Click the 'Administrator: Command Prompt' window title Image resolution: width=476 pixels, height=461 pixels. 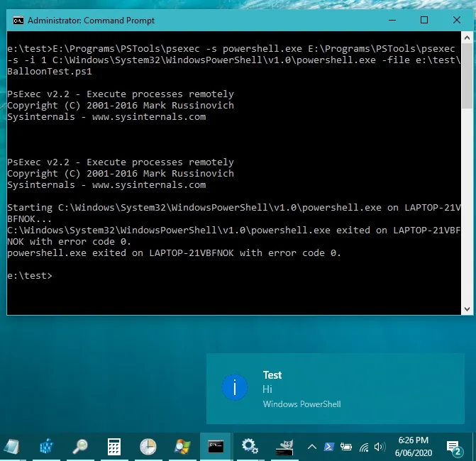(91, 21)
